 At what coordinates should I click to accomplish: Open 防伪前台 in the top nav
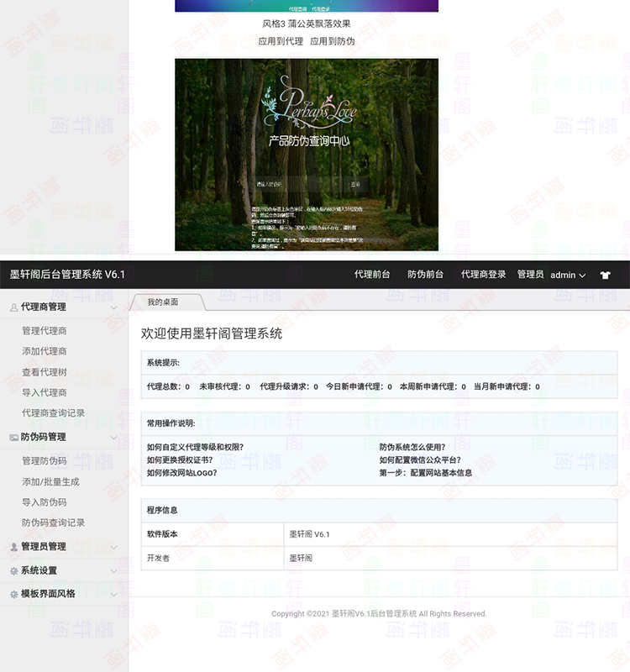pos(425,275)
